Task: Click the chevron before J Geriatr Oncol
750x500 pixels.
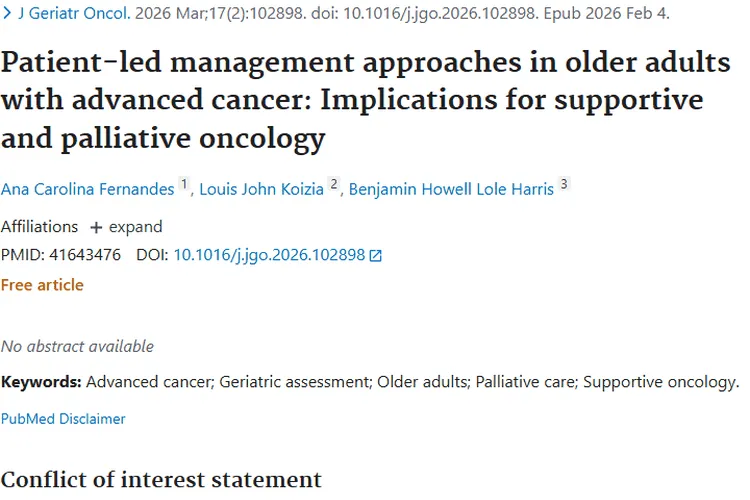Action: (x=7, y=14)
